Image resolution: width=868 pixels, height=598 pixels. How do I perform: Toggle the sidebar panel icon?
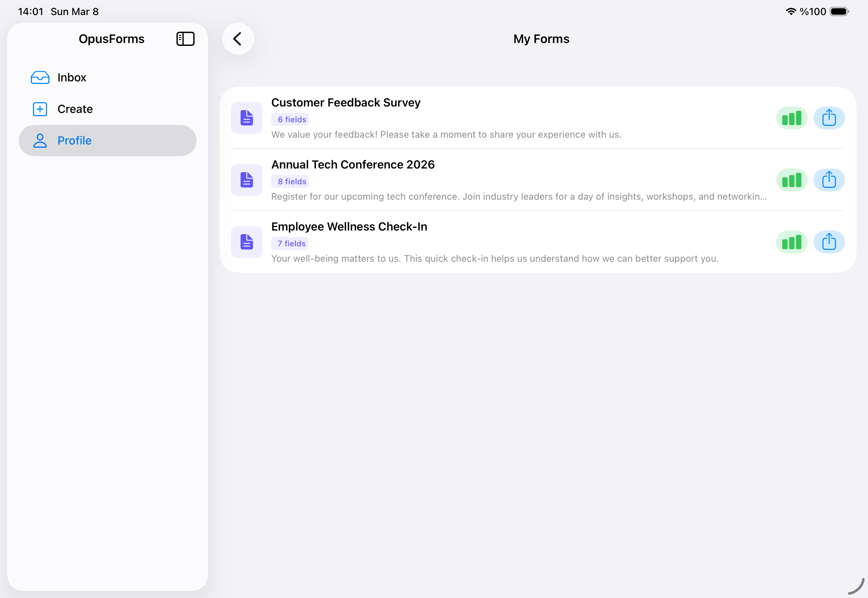coord(185,39)
